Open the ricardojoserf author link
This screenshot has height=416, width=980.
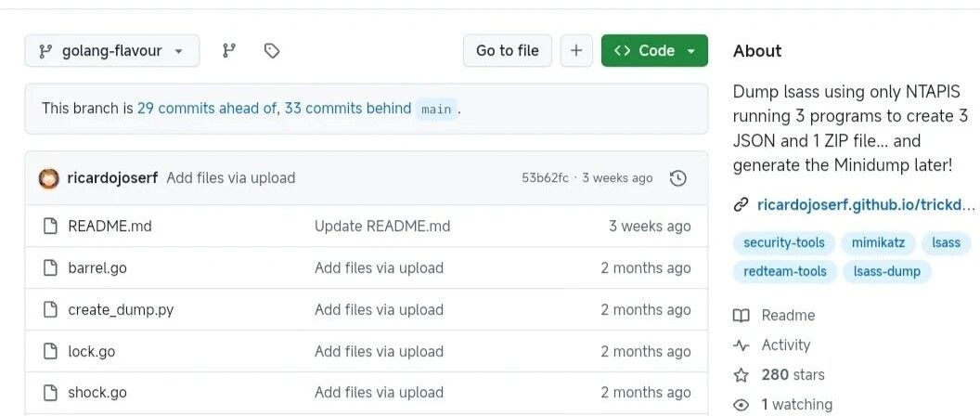pyautogui.click(x=112, y=178)
